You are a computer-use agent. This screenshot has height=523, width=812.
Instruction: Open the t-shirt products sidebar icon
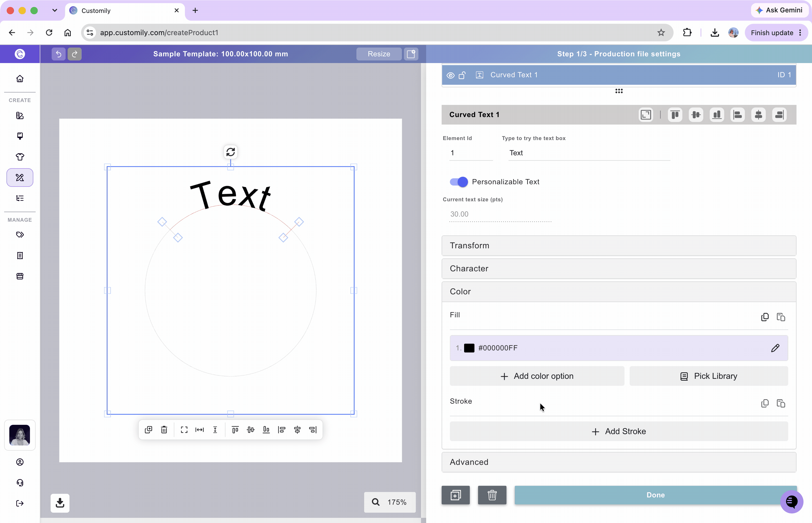coord(20,157)
